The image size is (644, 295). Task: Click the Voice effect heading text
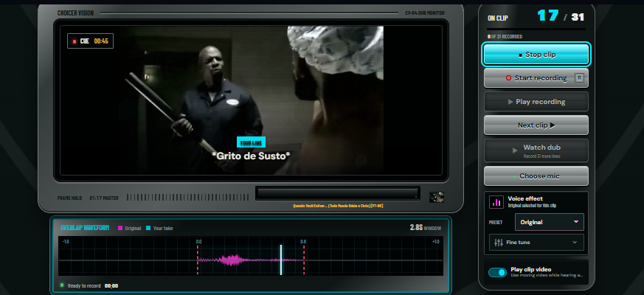point(525,198)
